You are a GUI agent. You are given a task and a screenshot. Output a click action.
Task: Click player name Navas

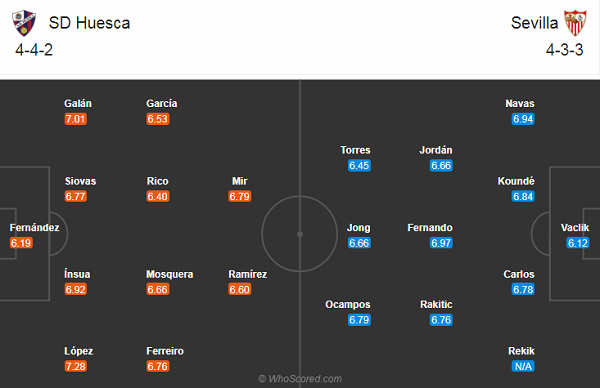520,103
